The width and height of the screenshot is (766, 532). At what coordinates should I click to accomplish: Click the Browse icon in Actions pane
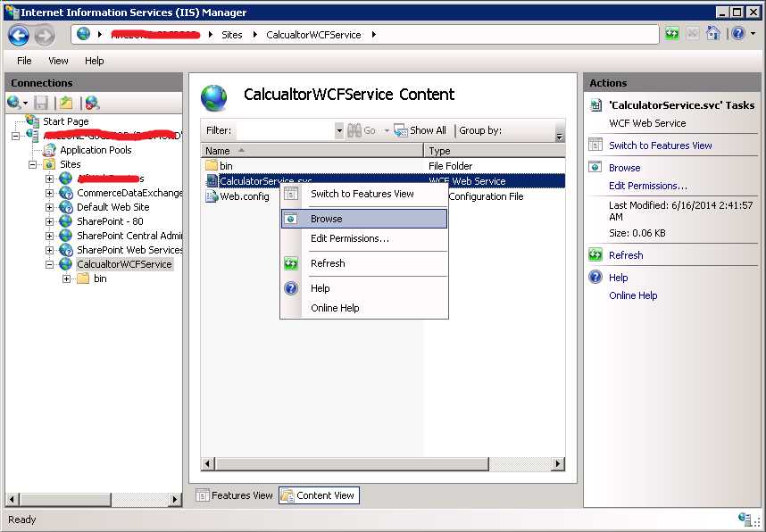(x=595, y=167)
